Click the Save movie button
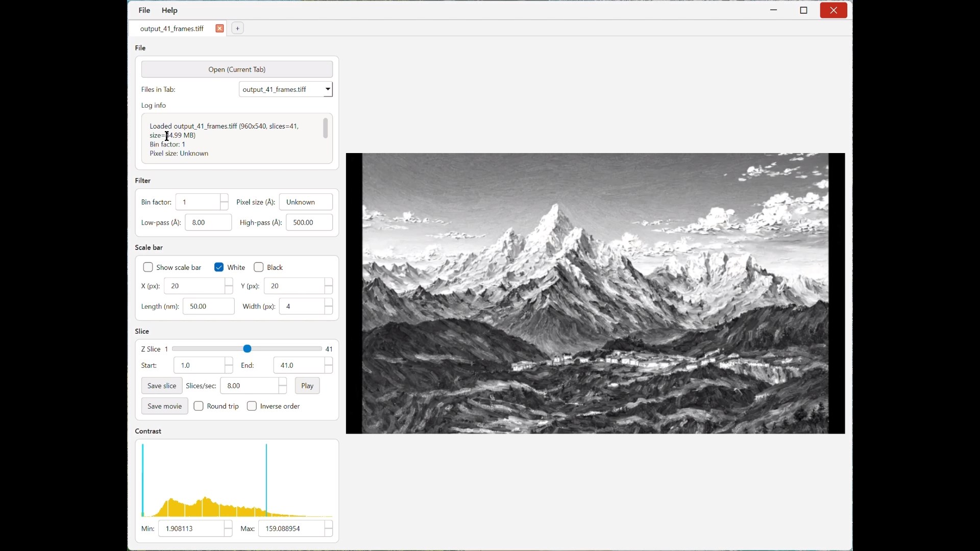The image size is (980, 551). click(164, 407)
